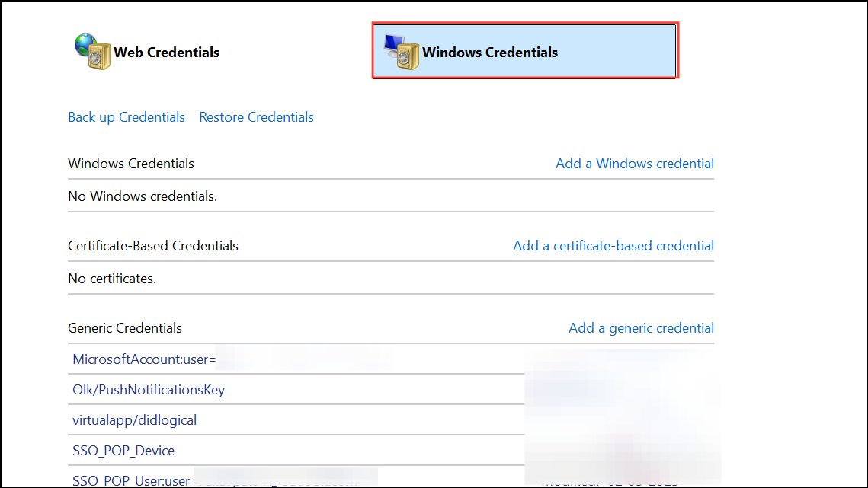Screen dimensions: 868x488
Task: Expand the SSO_POP_User:user= credential
Action: click(x=133, y=480)
